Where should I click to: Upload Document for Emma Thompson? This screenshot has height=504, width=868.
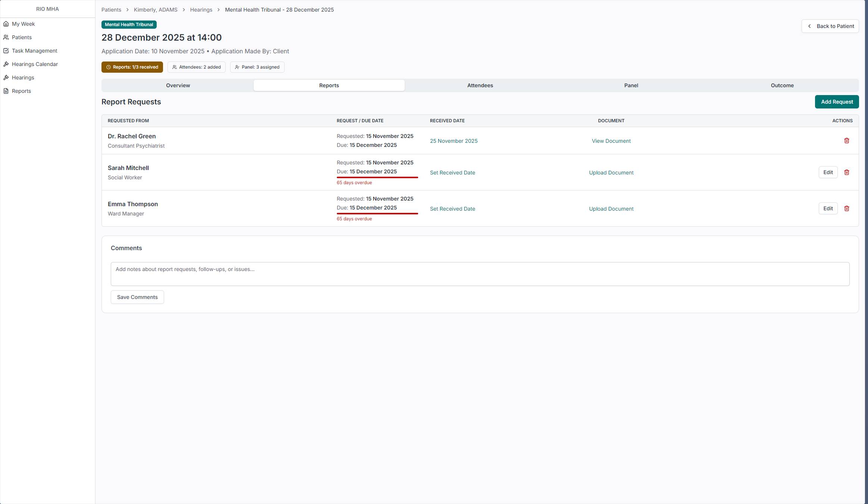pyautogui.click(x=611, y=209)
